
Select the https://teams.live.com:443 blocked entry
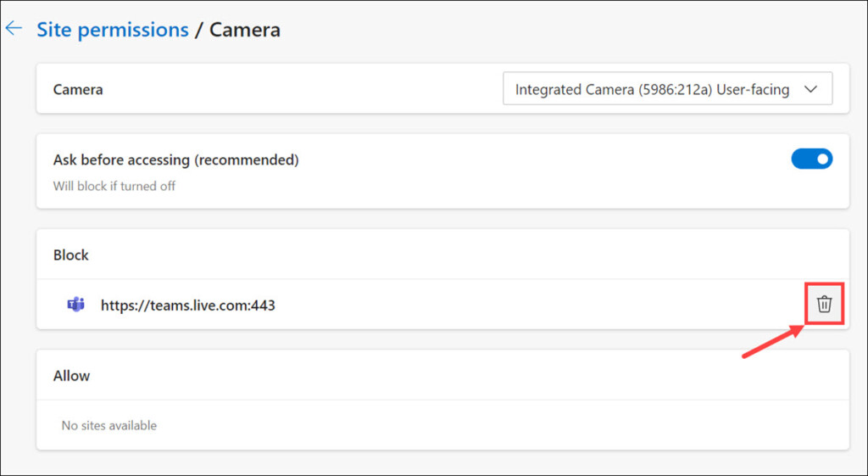point(187,305)
